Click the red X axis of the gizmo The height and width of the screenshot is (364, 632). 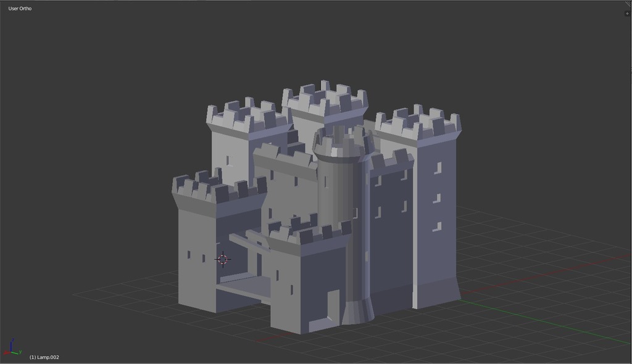pyautogui.click(x=6, y=352)
